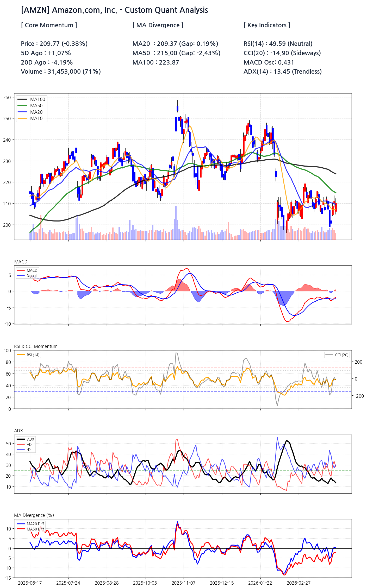Click the RSI(14) 49.59 Neutral reading
This screenshot has width=367, height=588.
click(278, 44)
